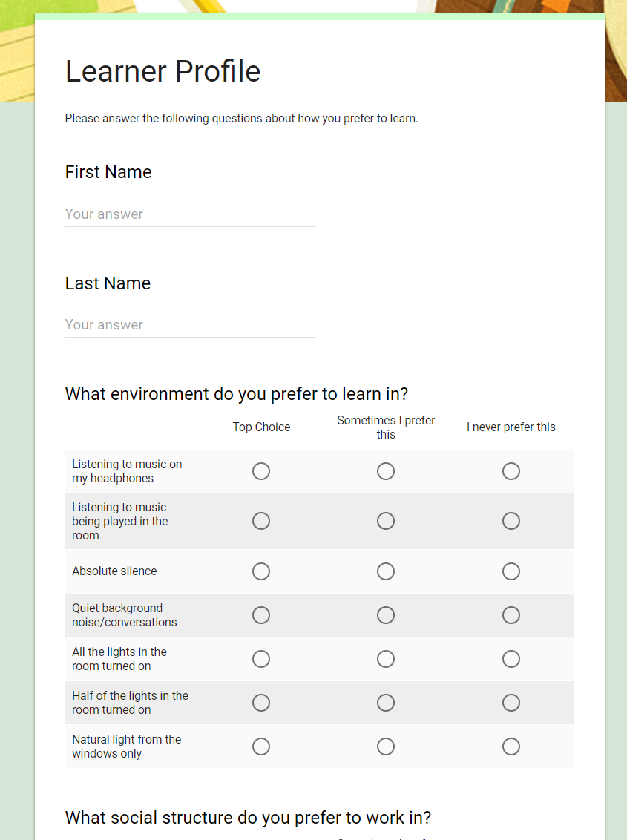
Task: Mark never prefer for Absolute silence
Action: (511, 571)
